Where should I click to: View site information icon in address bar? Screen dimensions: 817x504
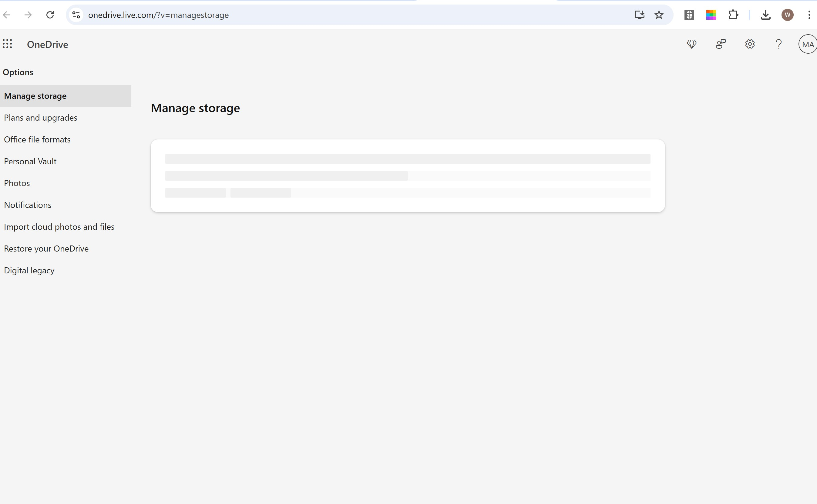tap(76, 15)
